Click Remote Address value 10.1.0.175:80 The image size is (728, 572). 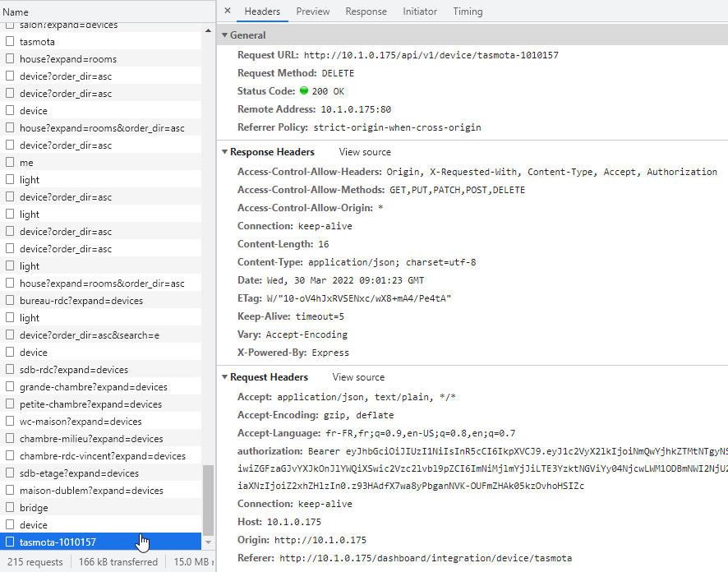point(356,109)
